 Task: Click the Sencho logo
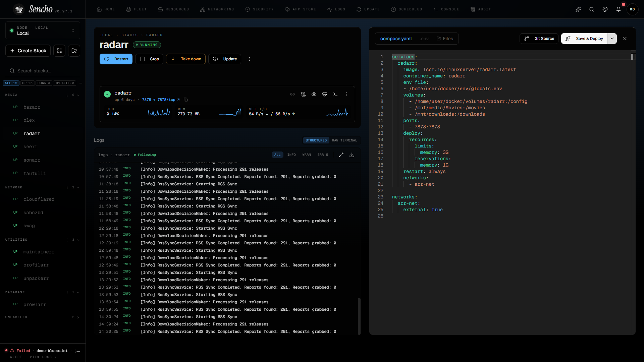(19, 9)
